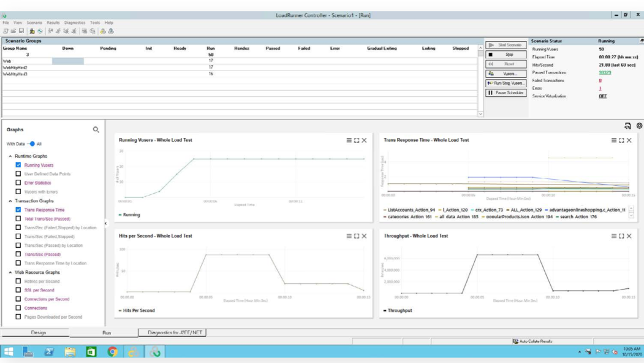Collapse the Transaction Graphs tree section
The image size is (644, 363).
point(10,201)
